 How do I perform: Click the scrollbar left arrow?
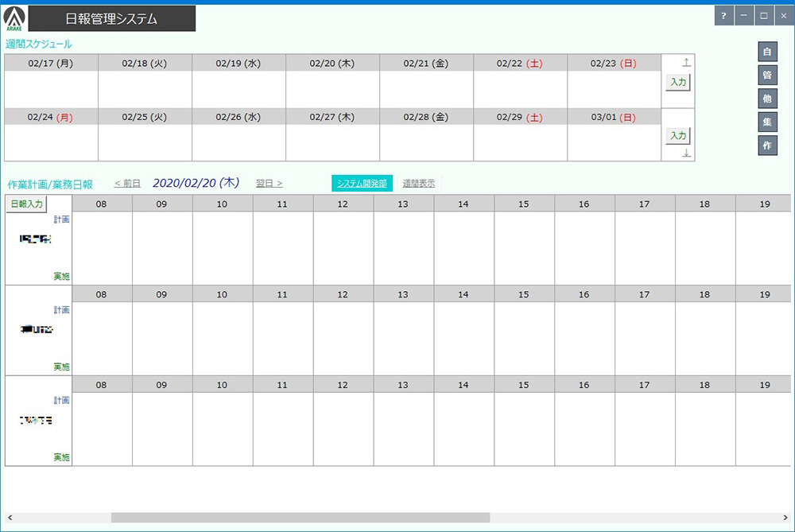[x=10, y=518]
